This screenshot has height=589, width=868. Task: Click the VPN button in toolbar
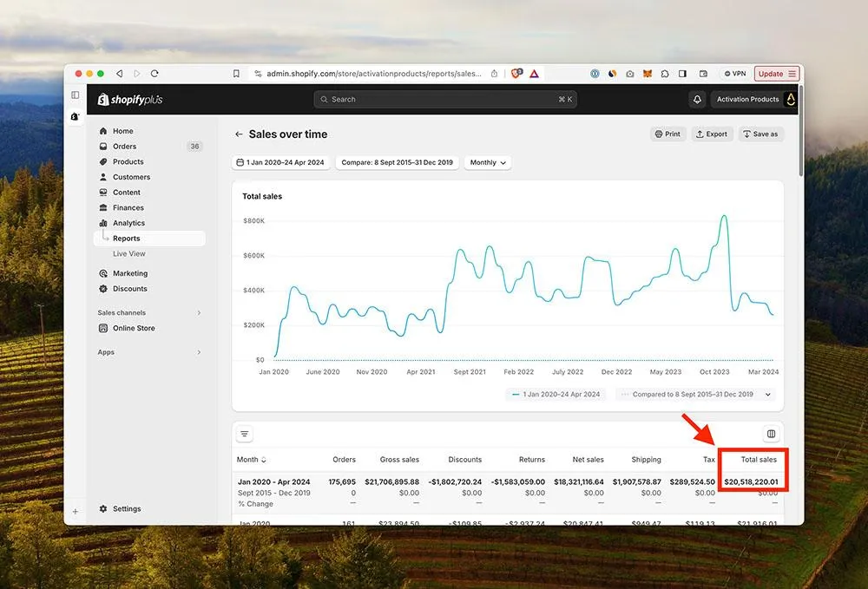click(736, 74)
